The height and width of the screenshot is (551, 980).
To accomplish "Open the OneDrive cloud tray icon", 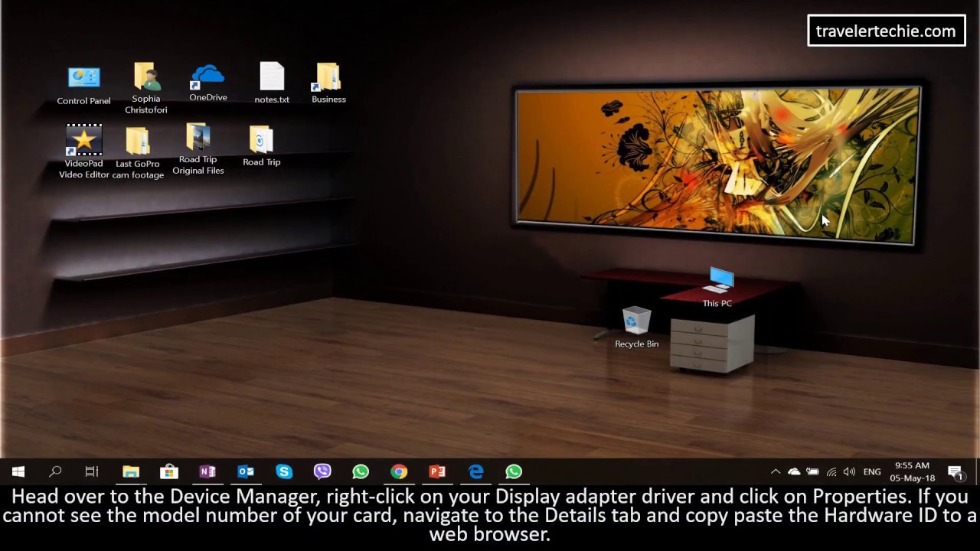I will (794, 471).
